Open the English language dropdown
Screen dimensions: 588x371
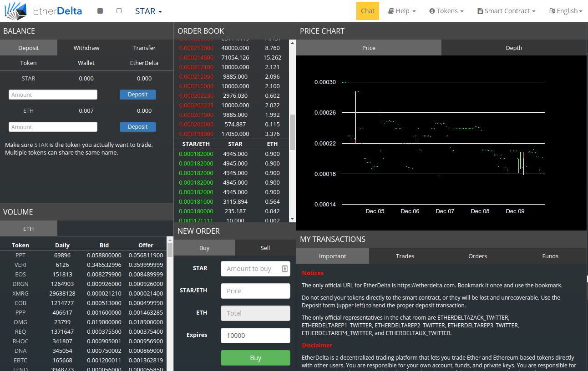tap(566, 11)
